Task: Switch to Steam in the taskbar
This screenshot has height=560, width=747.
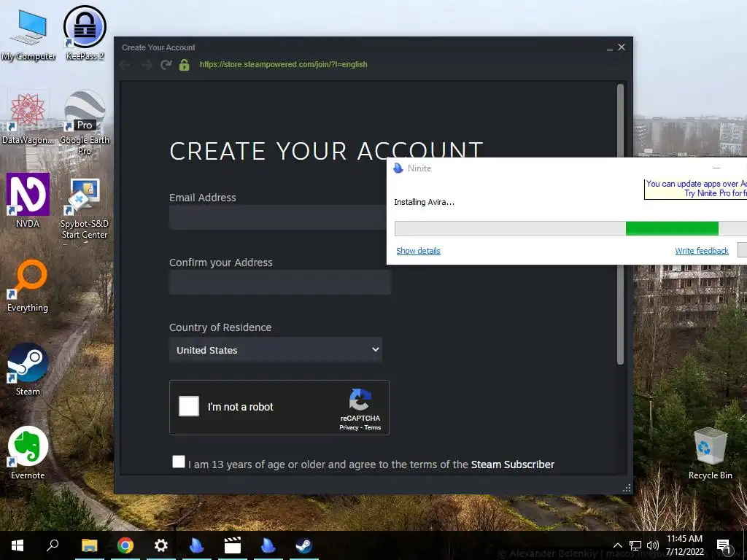Action: tap(303, 545)
